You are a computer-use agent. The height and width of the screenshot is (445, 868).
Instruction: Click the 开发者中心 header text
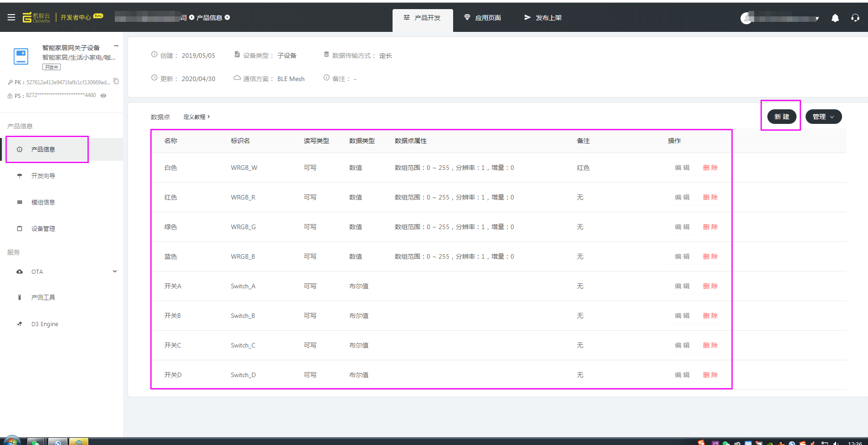point(76,18)
